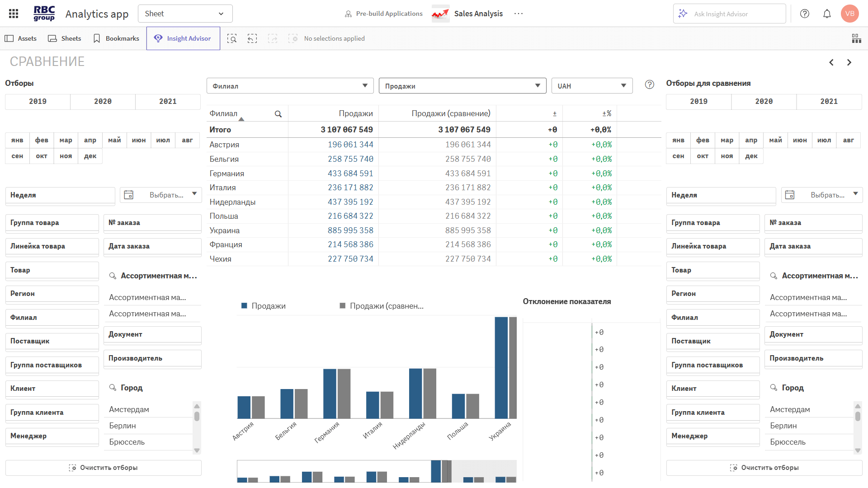868x488 pixels.
Task: Expand the Филиал dimension dropdown
Action: point(290,86)
